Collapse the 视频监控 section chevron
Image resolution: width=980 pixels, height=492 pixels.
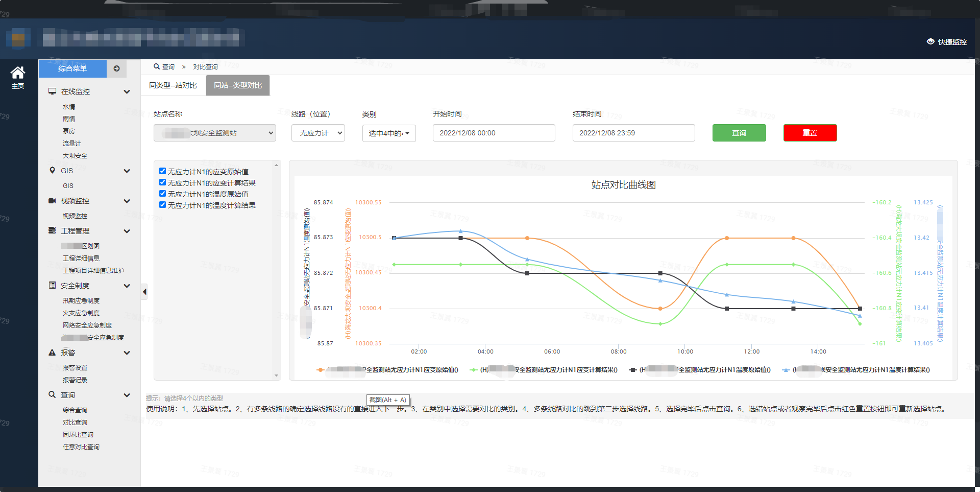[127, 201]
